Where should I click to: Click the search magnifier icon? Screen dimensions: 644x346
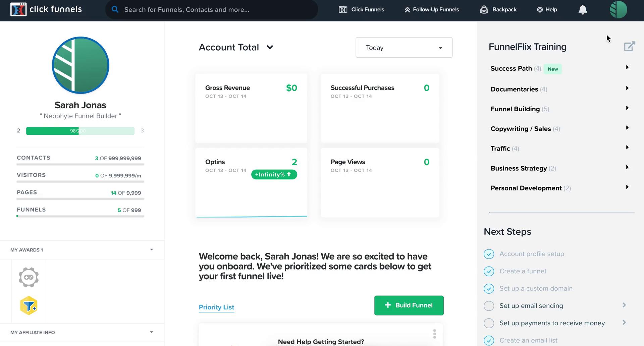pos(115,9)
